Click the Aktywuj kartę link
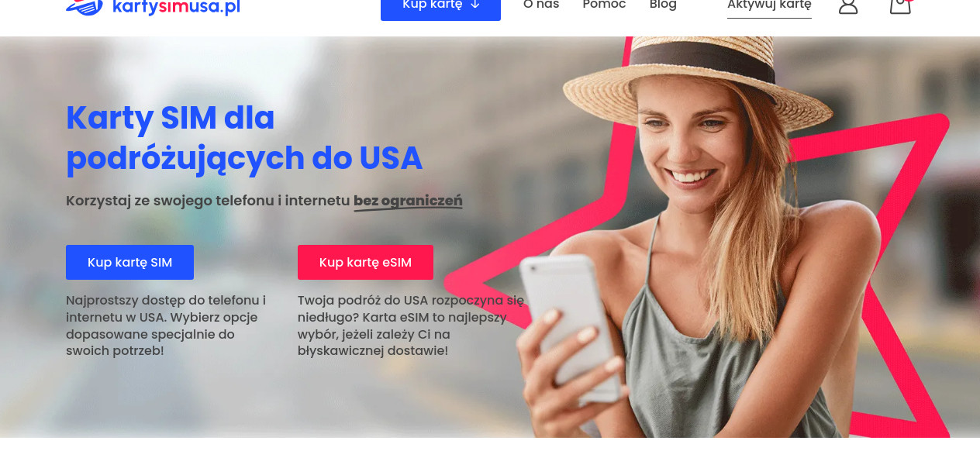The width and height of the screenshot is (980, 458). 769,6
